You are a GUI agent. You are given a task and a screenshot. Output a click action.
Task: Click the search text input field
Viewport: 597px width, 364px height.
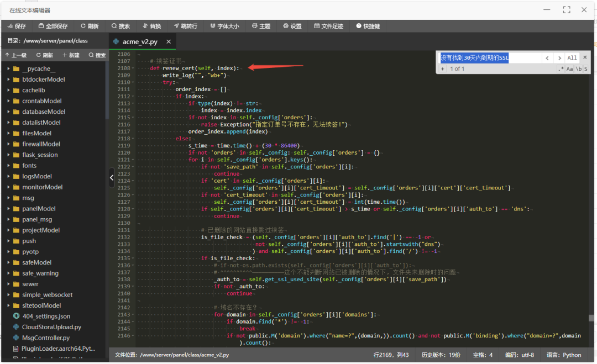point(490,58)
